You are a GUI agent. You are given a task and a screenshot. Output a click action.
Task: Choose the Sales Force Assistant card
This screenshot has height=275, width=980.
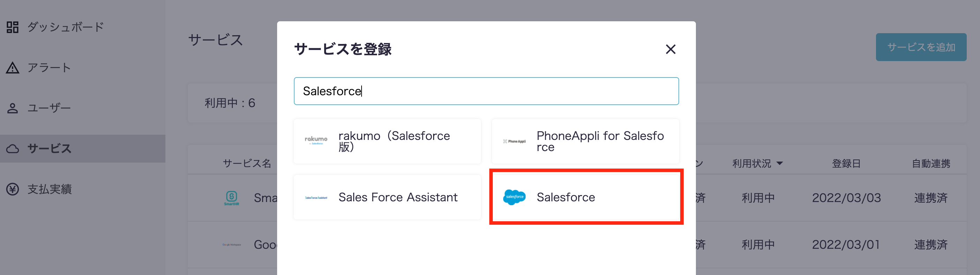(x=387, y=197)
